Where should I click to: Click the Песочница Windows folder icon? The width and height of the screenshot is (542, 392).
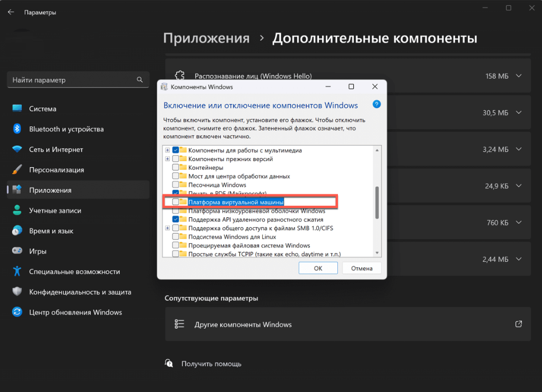pos(183,185)
